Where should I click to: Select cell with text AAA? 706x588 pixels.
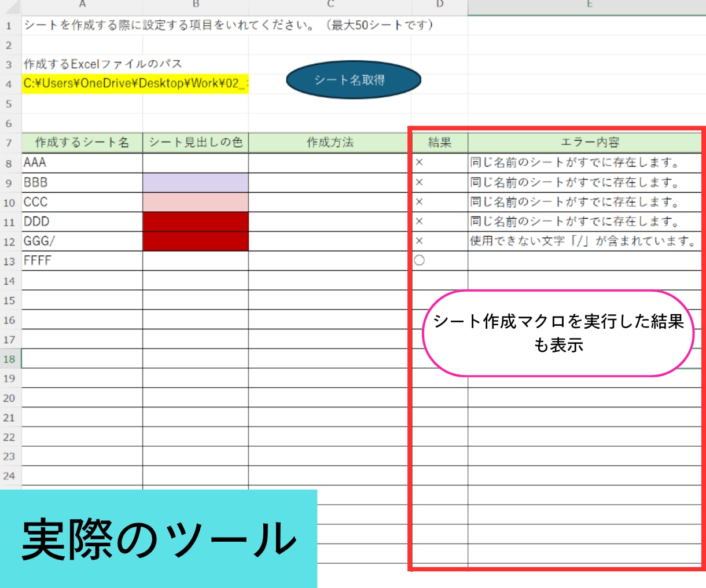[x=82, y=163]
